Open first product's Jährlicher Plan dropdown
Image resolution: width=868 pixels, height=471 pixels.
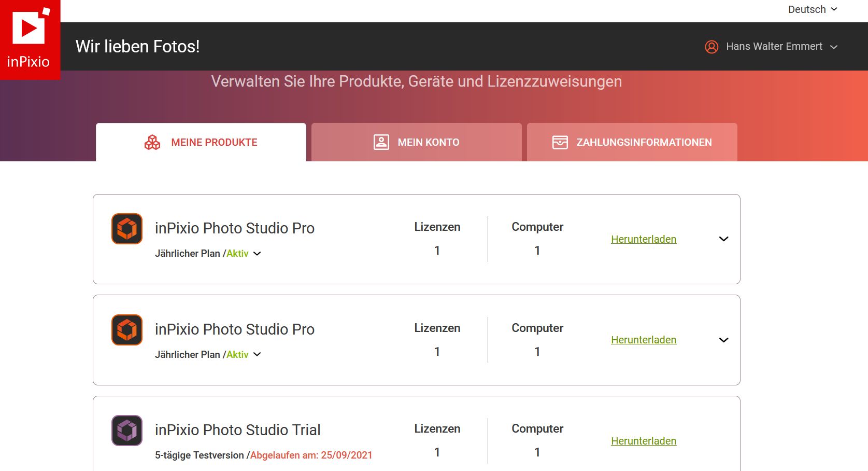pos(258,254)
